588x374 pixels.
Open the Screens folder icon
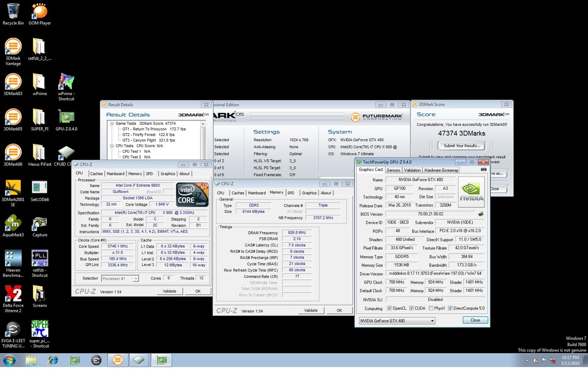pos(40,296)
